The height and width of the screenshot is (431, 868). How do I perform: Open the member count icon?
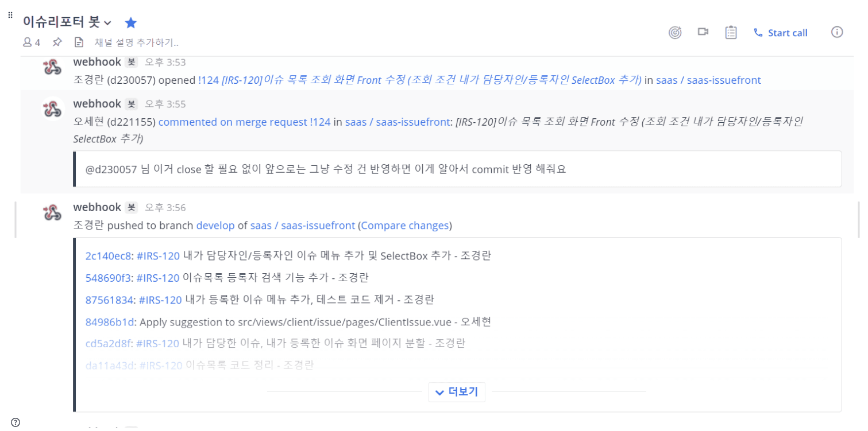pos(31,42)
